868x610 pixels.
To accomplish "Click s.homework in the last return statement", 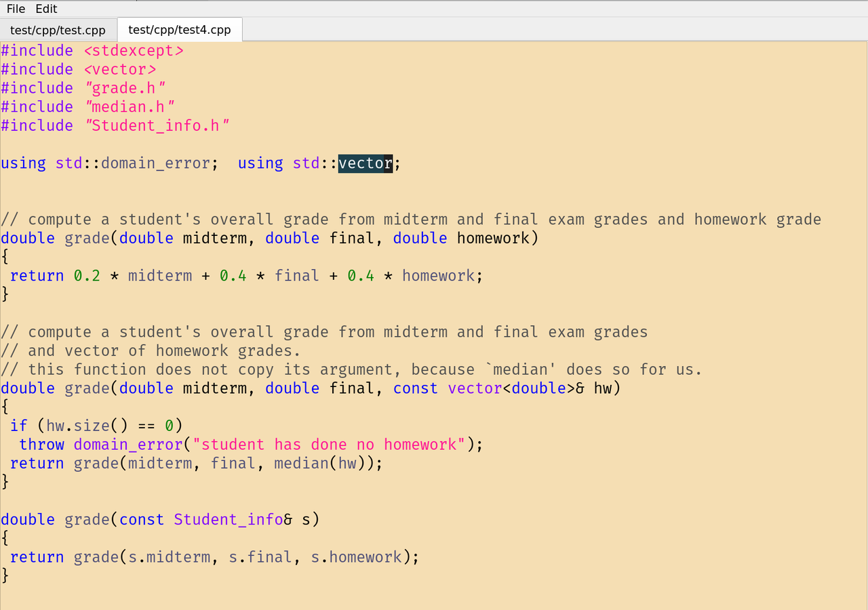I will click(356, 557).
